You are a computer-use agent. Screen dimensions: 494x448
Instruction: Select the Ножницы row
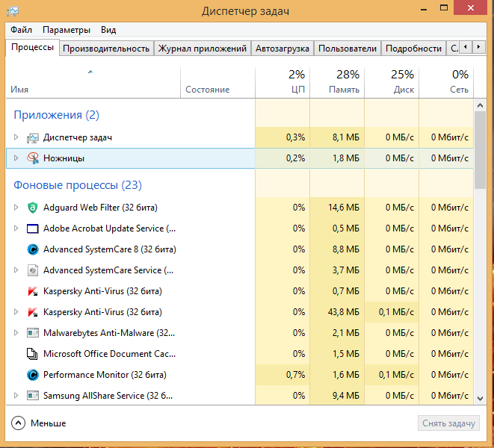pos(239,158)
